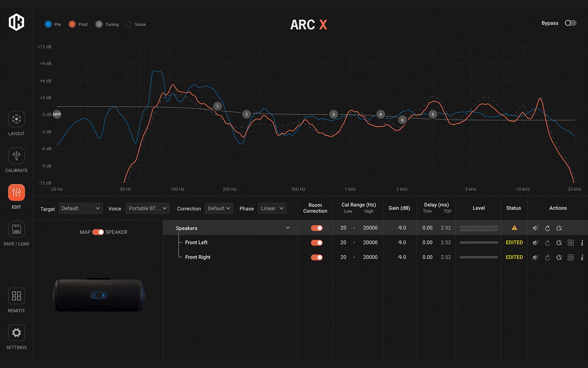Screen dimensions: 588x368
Task: Open Settings gear icon
Action: [x=16, y=333]
